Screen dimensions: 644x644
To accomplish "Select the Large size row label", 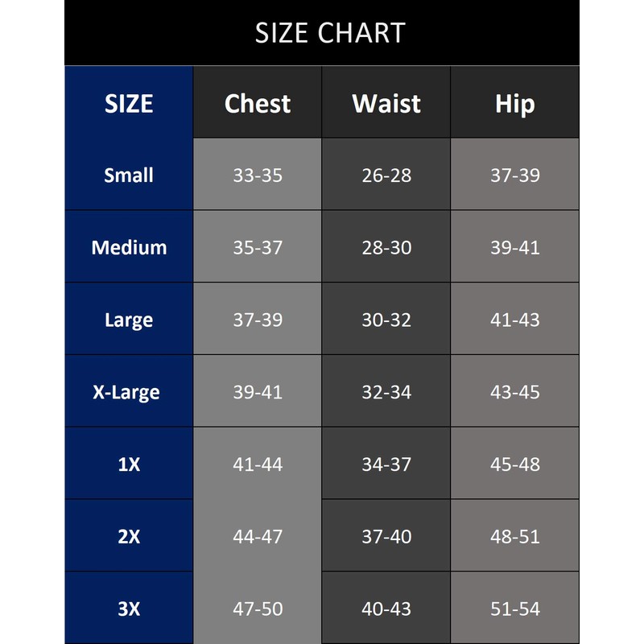I will point(129,320).
